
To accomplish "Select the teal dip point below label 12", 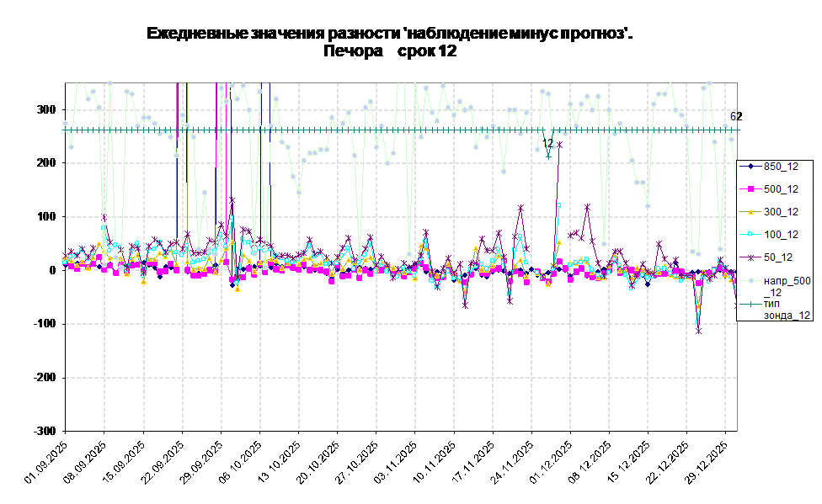I will (x=548, y=156).
